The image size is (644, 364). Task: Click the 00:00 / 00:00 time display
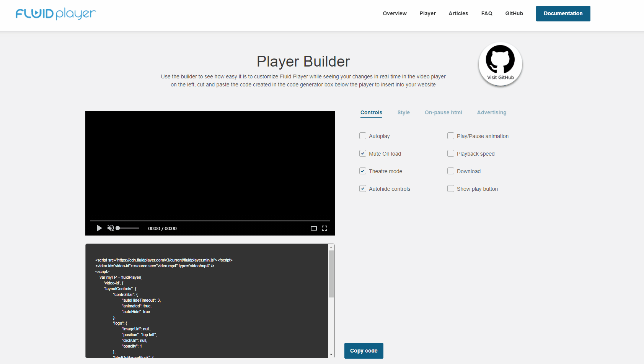pyautogui.click(x=162, y=228)
